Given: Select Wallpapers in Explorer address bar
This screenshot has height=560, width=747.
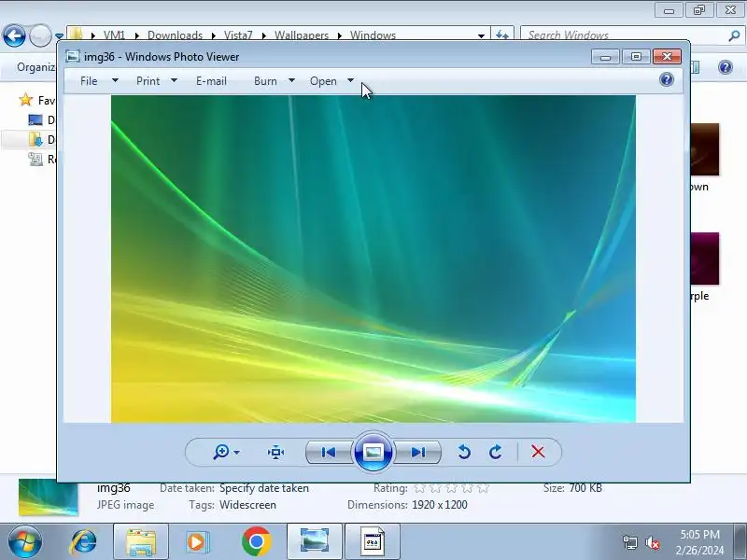Looking at the screenshot, I should point(302,35).
